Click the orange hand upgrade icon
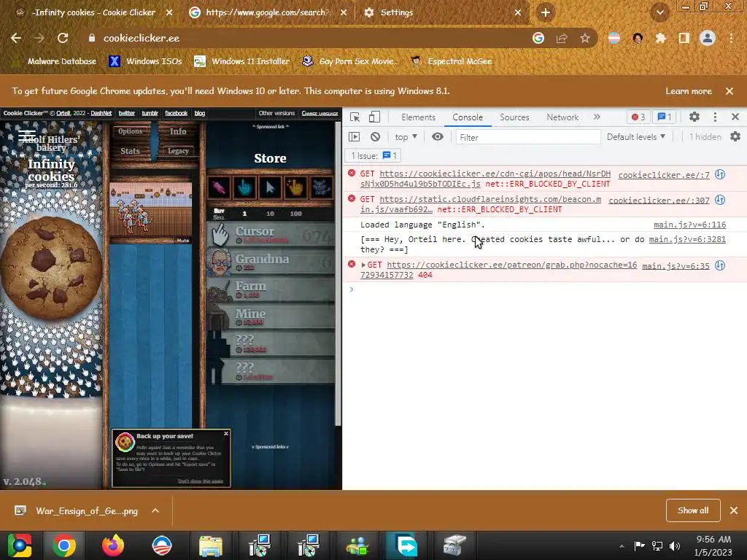 295,187
